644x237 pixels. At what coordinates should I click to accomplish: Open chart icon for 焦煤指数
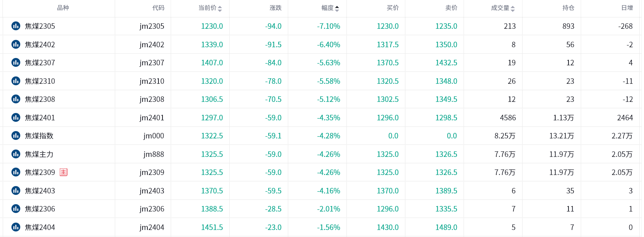(16, 135)
